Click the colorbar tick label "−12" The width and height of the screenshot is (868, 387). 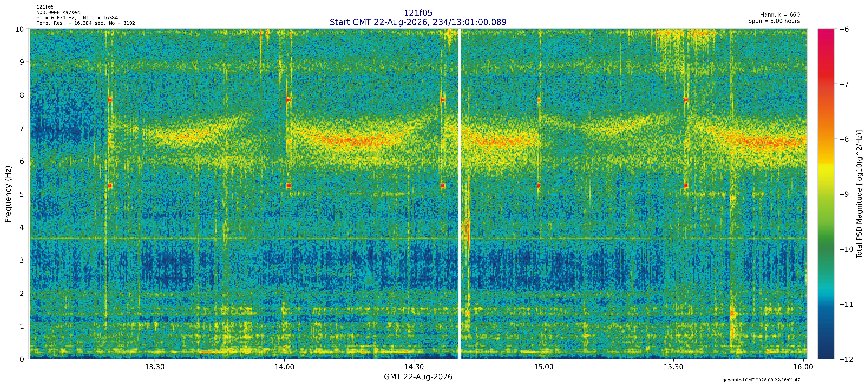846,359
